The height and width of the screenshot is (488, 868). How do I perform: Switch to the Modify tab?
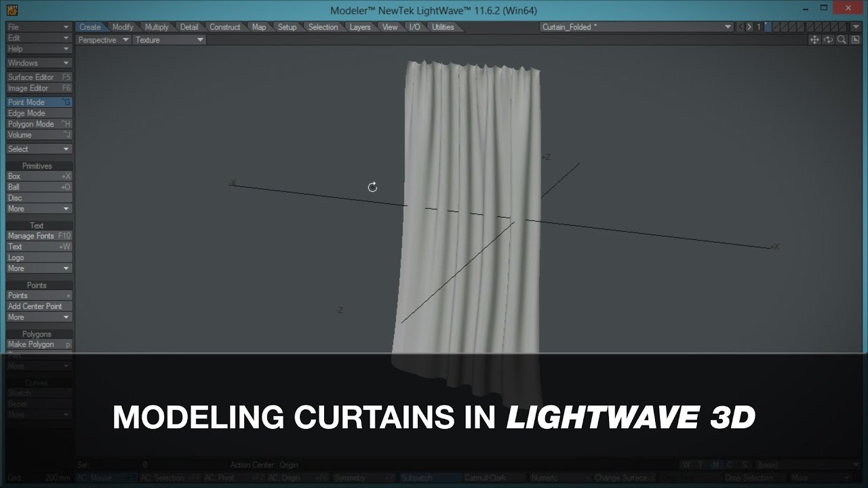123,27
